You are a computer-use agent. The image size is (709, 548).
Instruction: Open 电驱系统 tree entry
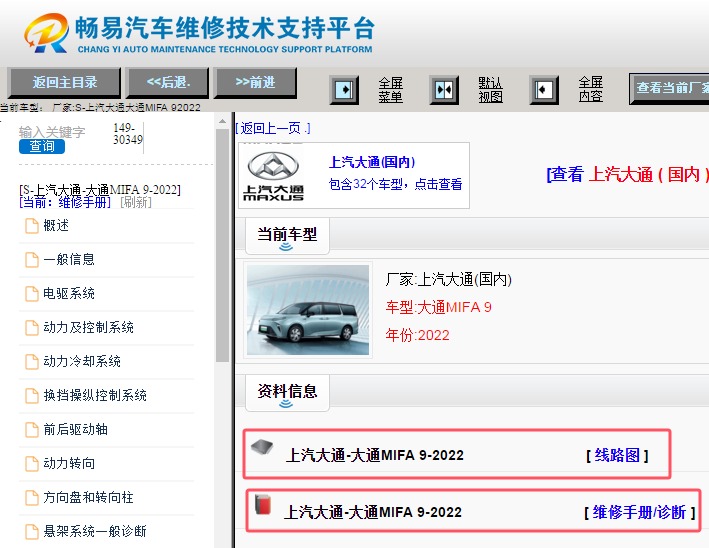69,293
